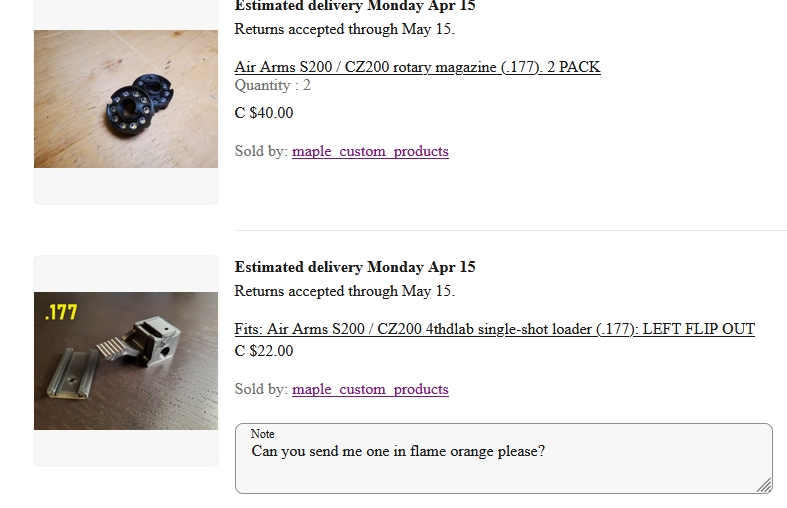The image size is (787, 508).
Task: Click the yellow .177 label on loader image
Action: (61, 312)
